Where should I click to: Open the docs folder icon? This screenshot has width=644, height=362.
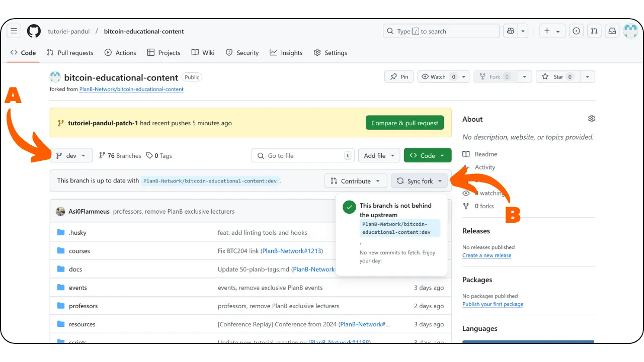pos(61,269)
